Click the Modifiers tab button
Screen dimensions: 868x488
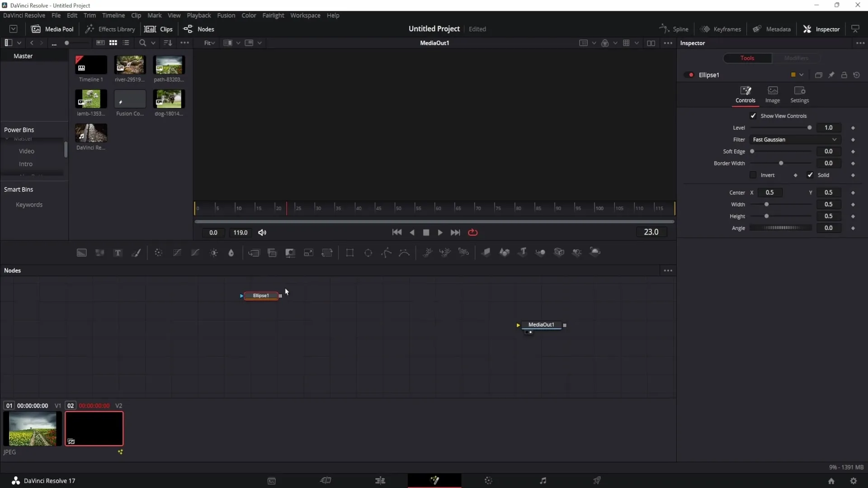(797, 58)
